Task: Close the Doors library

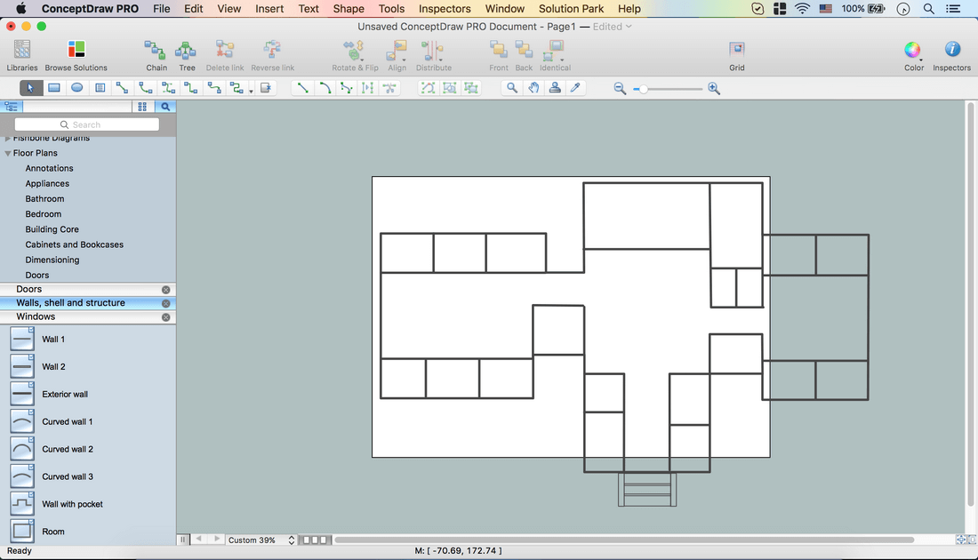Action: point(165,290)
